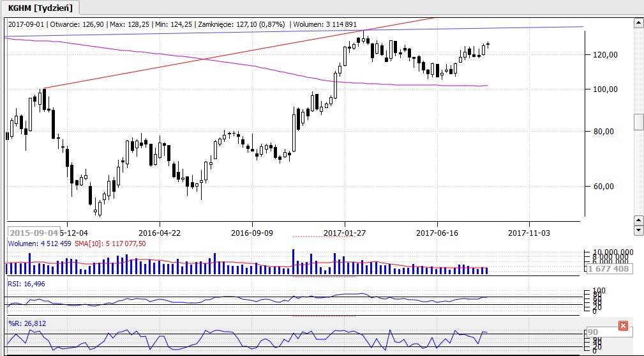Select the KGHM [Tydzień] chart tab
This screenshot has height=356, width=644.
click(40, 8)
